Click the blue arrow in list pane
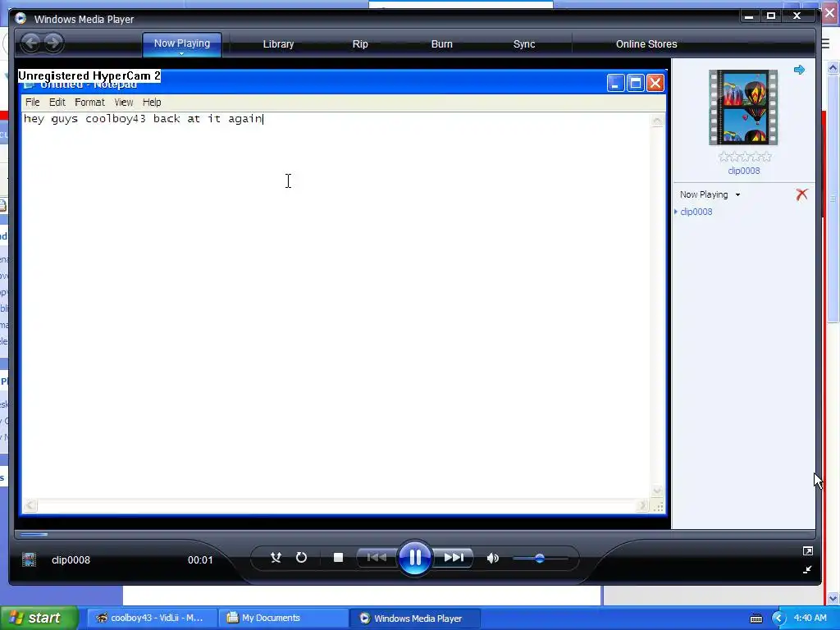Screen dimensions: 840x630 (x=799, y=70)
